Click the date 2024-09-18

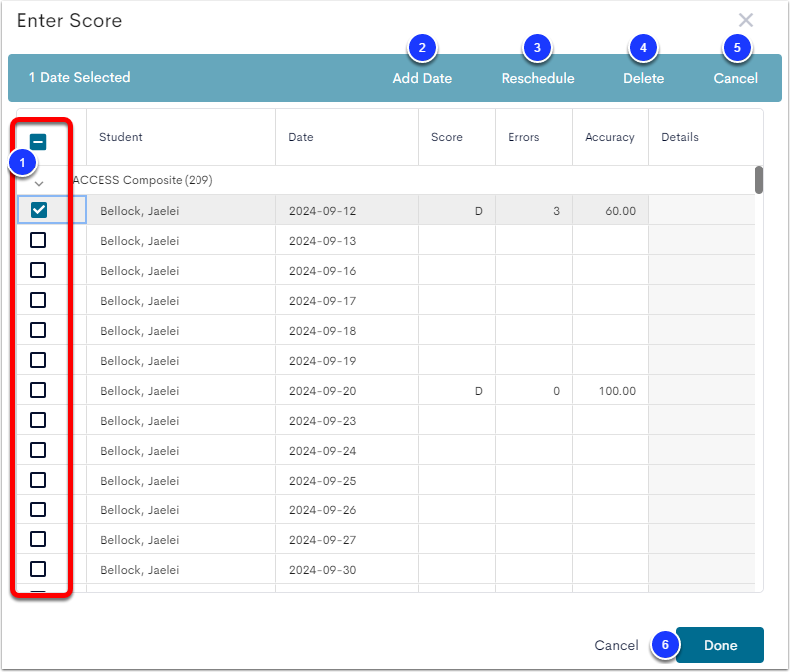(322, 331)
